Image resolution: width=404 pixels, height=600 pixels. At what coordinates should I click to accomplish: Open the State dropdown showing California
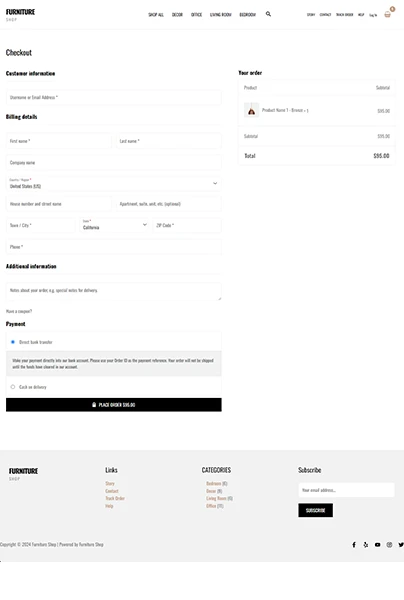[114, 225]
